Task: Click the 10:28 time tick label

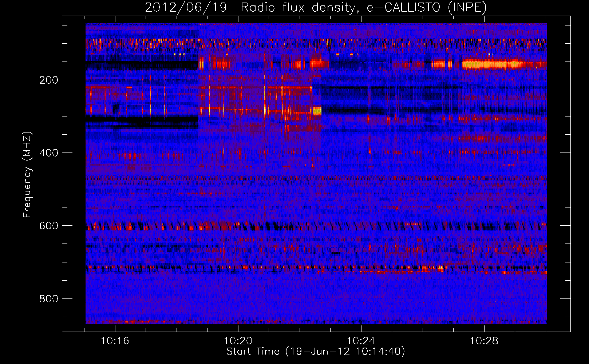Action: 484,341
